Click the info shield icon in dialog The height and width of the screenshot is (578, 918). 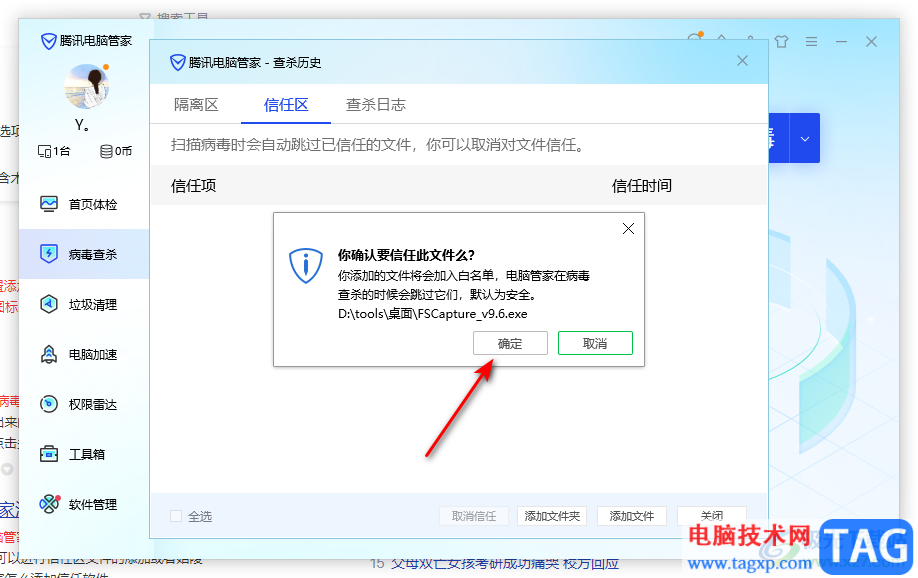tap(306, 265)
